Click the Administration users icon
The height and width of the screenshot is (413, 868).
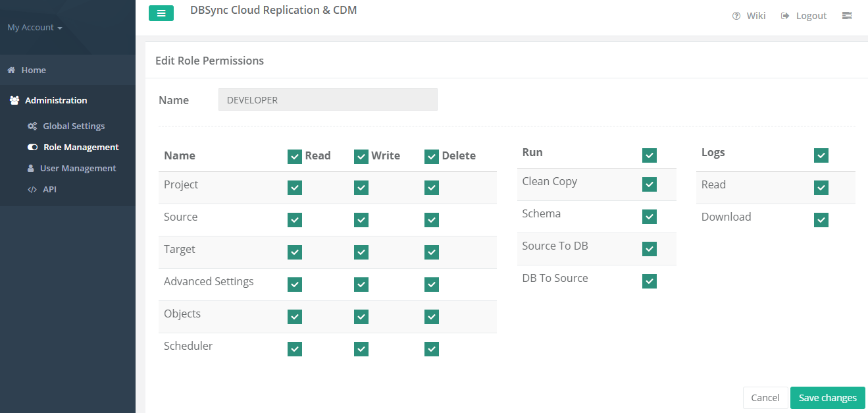coord(14,101)
